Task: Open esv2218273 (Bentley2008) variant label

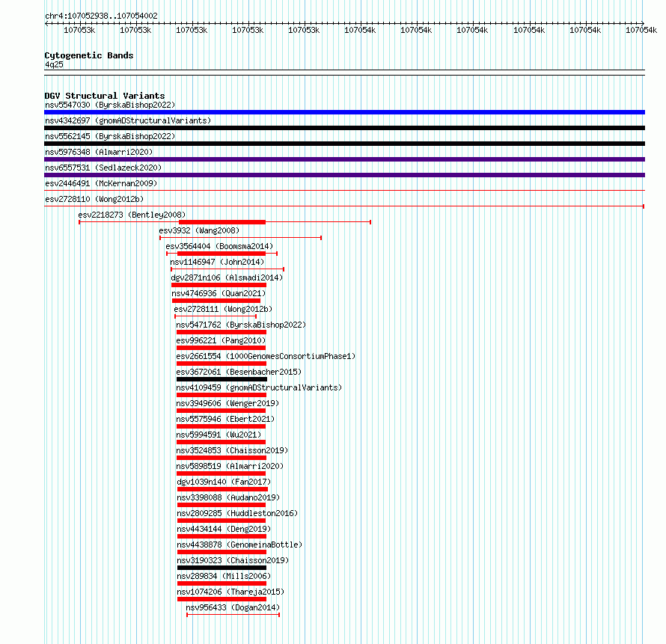Action: pos(132,215)
